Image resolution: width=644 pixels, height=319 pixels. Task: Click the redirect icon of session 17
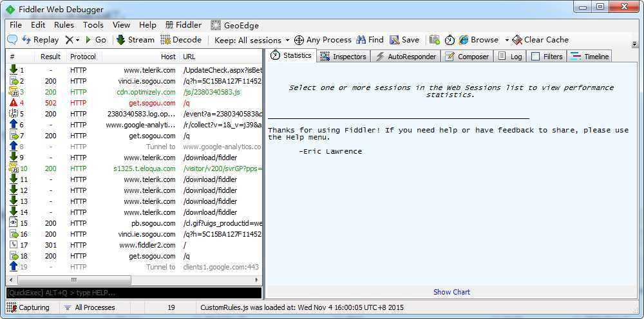click(x=14, y=245)
